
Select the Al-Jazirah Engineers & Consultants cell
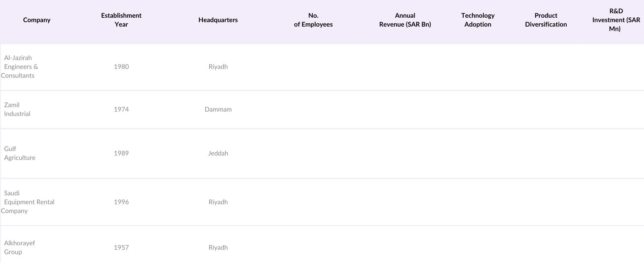pyautogui.click(x=21, y=67)
